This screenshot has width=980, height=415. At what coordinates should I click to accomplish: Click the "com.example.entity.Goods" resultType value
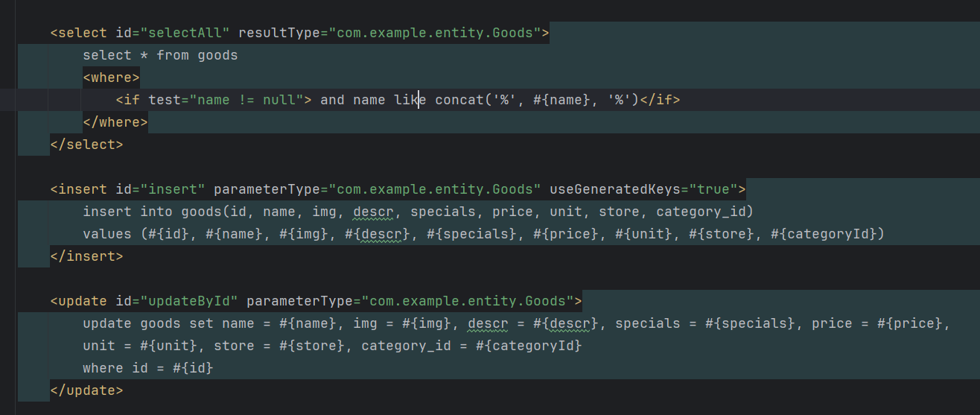435,33
